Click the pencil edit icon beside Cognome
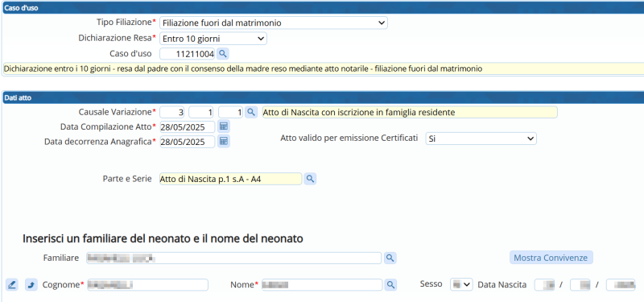 tap(12, 284)
